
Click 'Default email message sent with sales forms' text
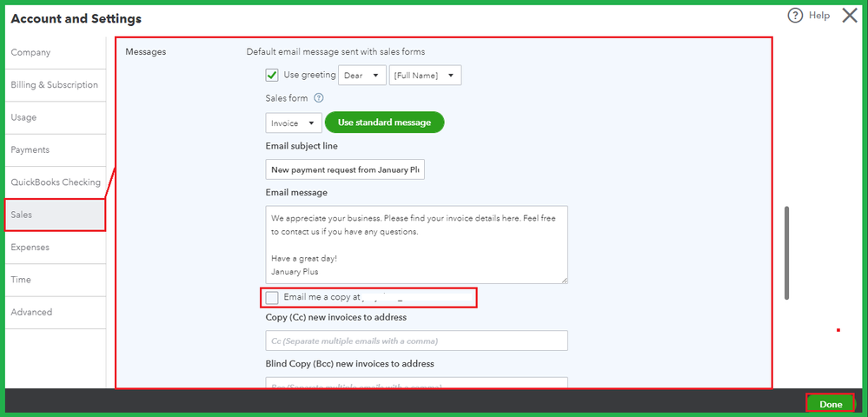coord(335,52)
